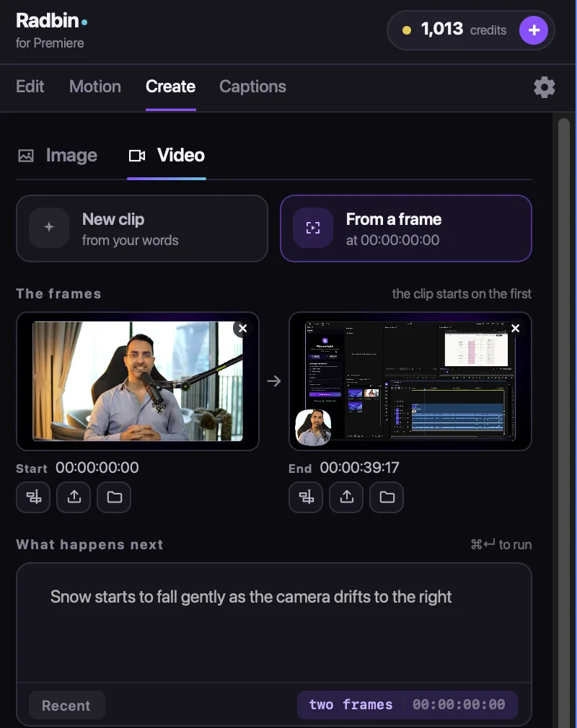
Task: Focus the What happens next prompt field
Action: pyautogui.click(x=274, y=623)
